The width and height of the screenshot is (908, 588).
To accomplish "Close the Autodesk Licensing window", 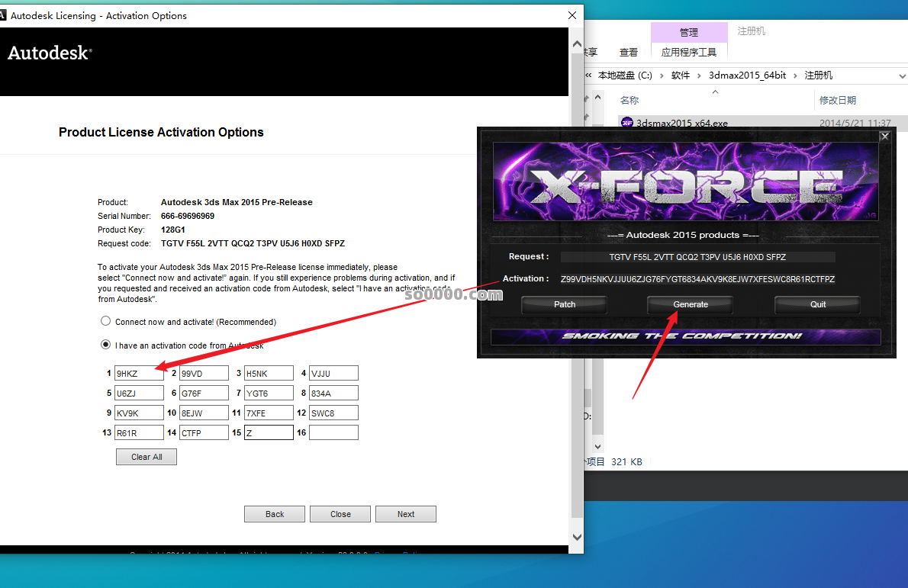I will pyautogui.click(x=572, y=15).
